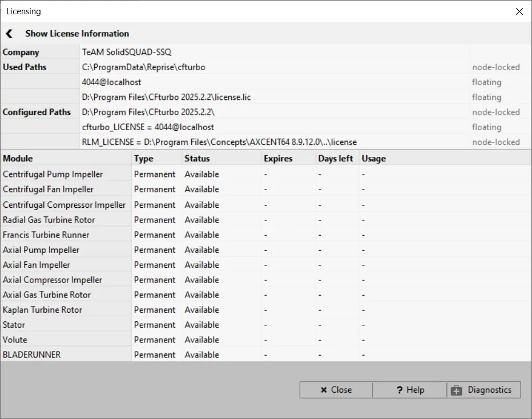This screenshot has height=419, width=532.
Task: Open the Diagnostics tool
Action: (x=483, y=390)
